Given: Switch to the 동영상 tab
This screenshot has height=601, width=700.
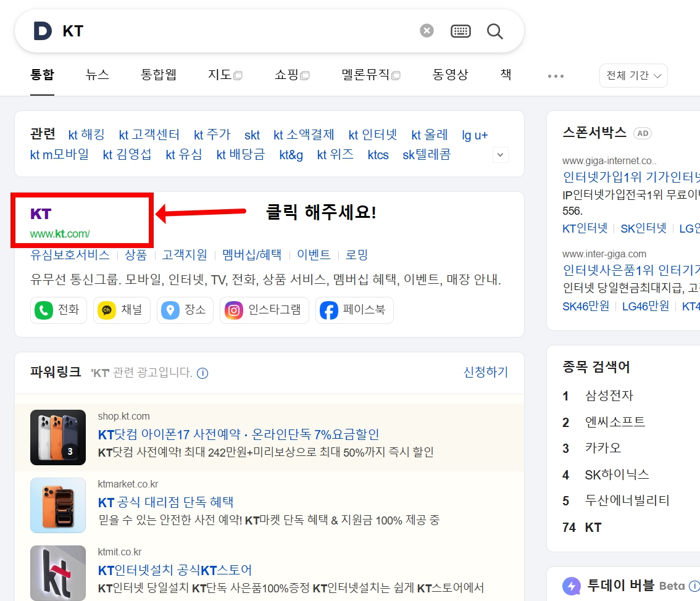Looking at the screenshot, I should click(451, 75).
